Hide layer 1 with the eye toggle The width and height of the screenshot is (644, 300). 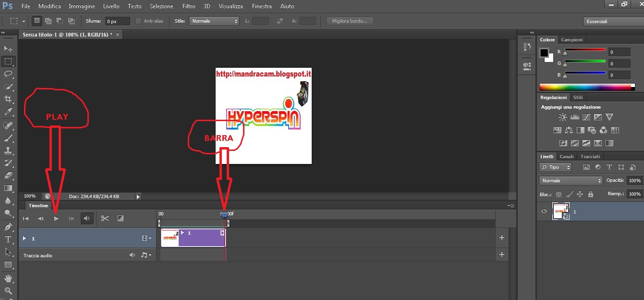point(544,212)
